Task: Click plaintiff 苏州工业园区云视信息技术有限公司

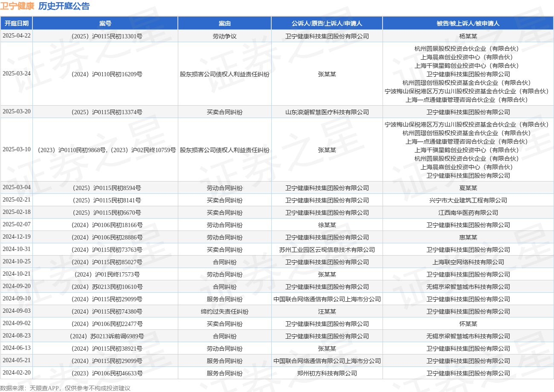Action: [327, 250]
